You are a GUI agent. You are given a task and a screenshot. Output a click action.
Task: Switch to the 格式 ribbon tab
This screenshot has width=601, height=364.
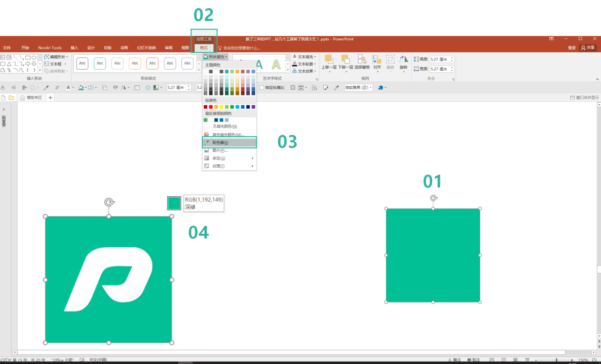[204, 47]
